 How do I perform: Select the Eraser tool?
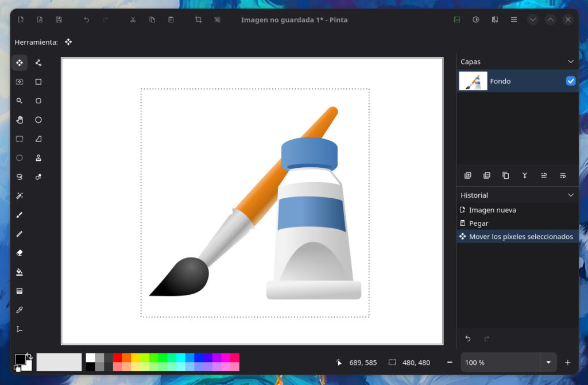20,252
